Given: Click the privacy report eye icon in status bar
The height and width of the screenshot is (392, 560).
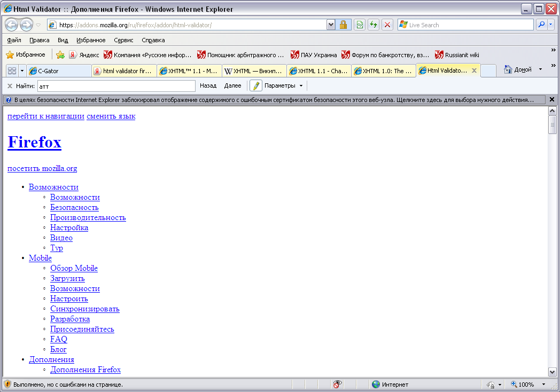Looking at the screenshot, I should click(x=337, y=384).
